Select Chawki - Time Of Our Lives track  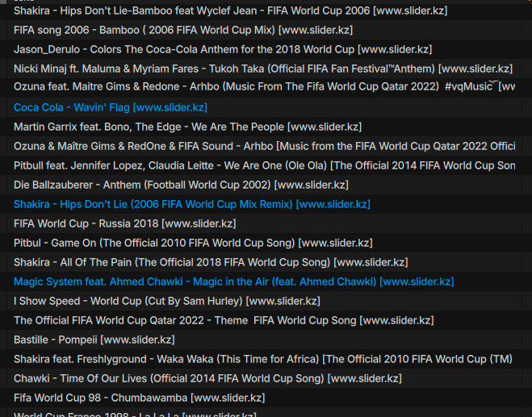(207, 378)
